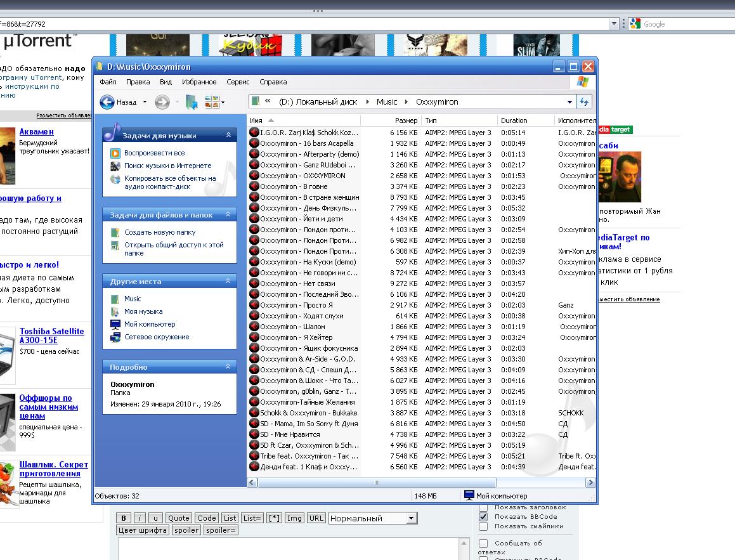Collapse the Задачи для музыки panel
The image size is (735, 560).
(x=228, y=135)
